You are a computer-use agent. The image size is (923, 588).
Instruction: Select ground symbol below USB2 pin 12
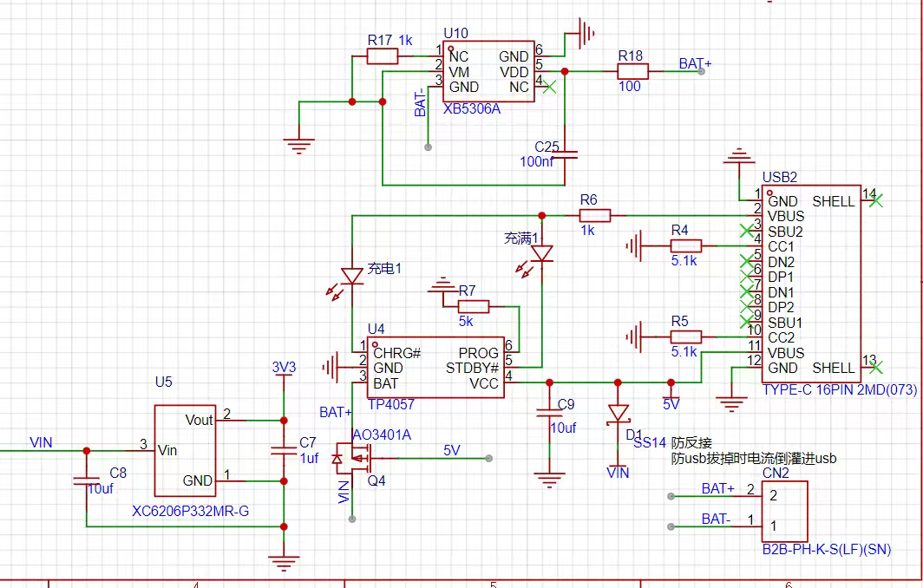coord(731,404)
